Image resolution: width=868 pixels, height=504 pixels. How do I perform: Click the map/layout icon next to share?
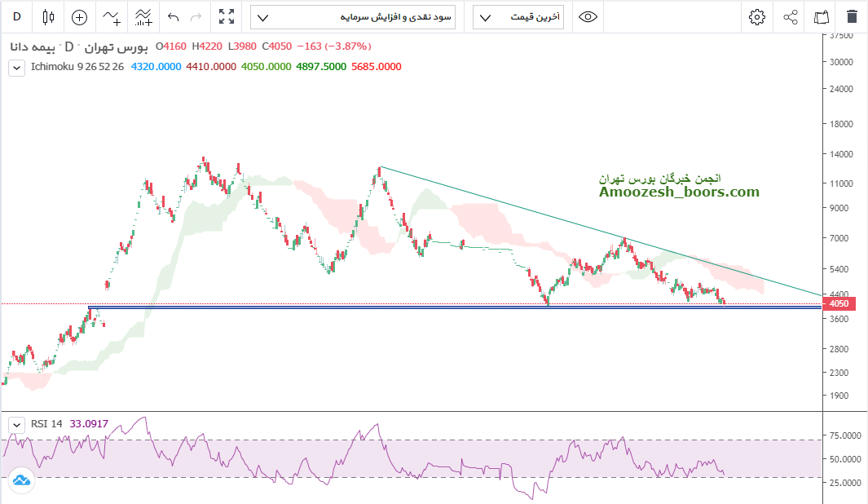tap(821, 16)
